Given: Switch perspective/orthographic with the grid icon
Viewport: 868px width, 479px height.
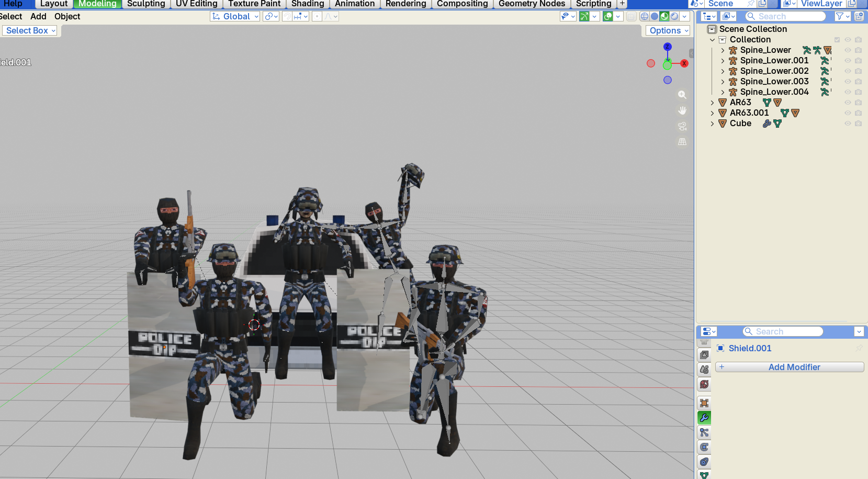Looking at the screenshot, I should tap(682, 142).
